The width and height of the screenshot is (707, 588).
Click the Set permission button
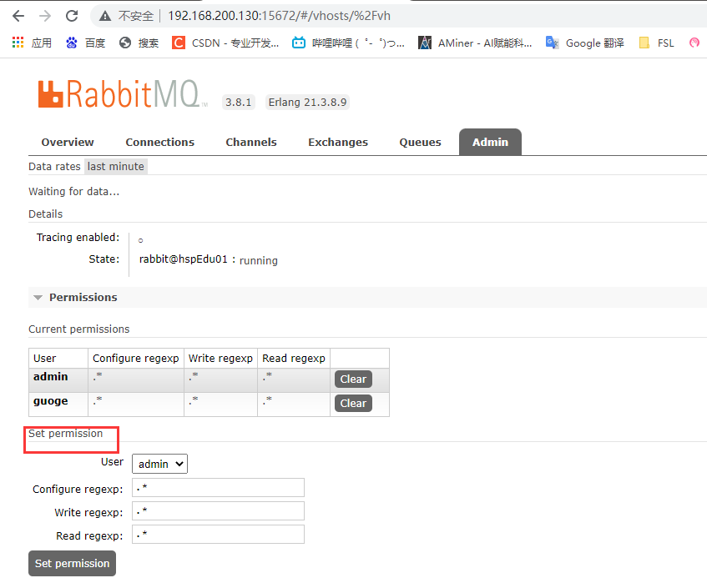pos(72,563)
